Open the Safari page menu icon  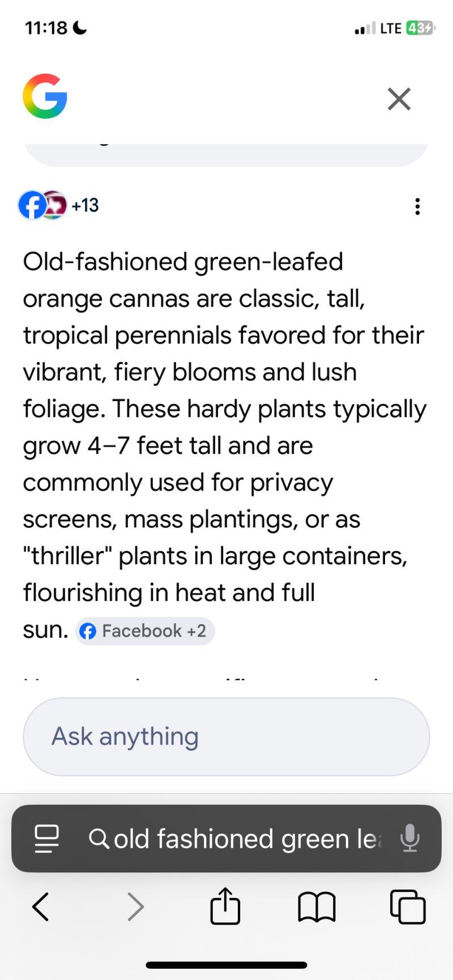tap(46, 839)
